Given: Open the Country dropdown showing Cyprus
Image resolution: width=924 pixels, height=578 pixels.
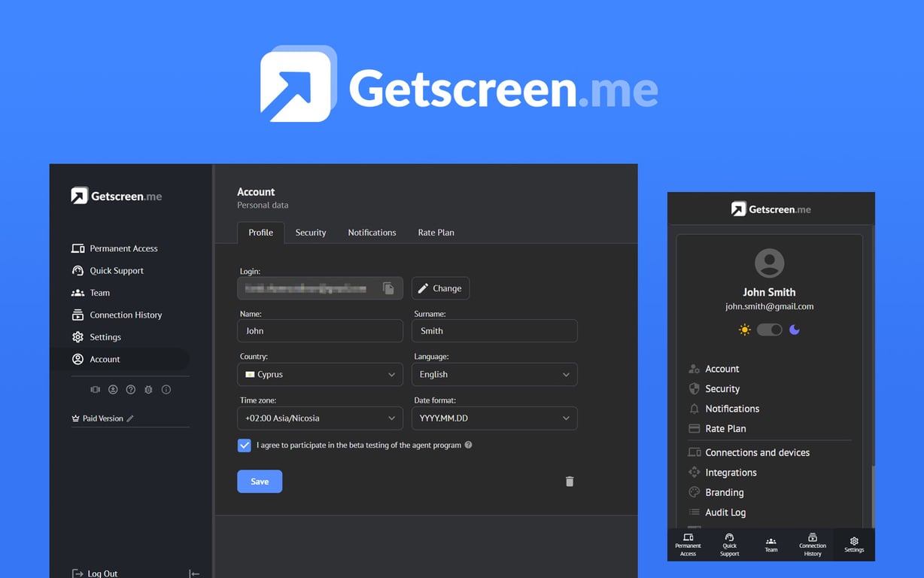Looking at the screenshot, I should (x=320, y=375).
